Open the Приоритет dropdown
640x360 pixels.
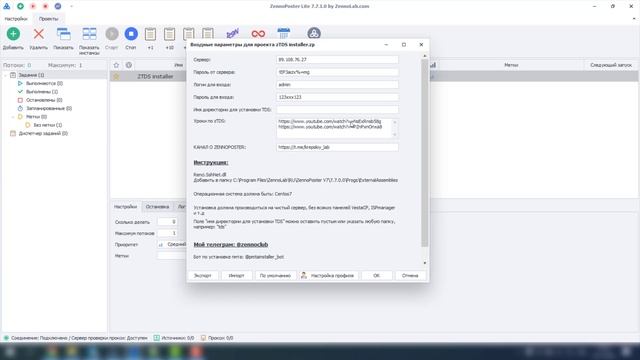tap(172, 244)
